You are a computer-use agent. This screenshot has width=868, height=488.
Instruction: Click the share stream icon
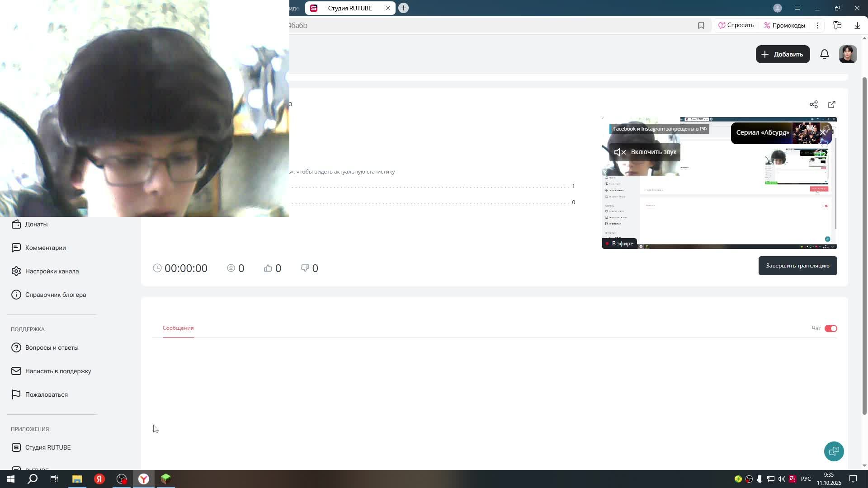[814, 104]
